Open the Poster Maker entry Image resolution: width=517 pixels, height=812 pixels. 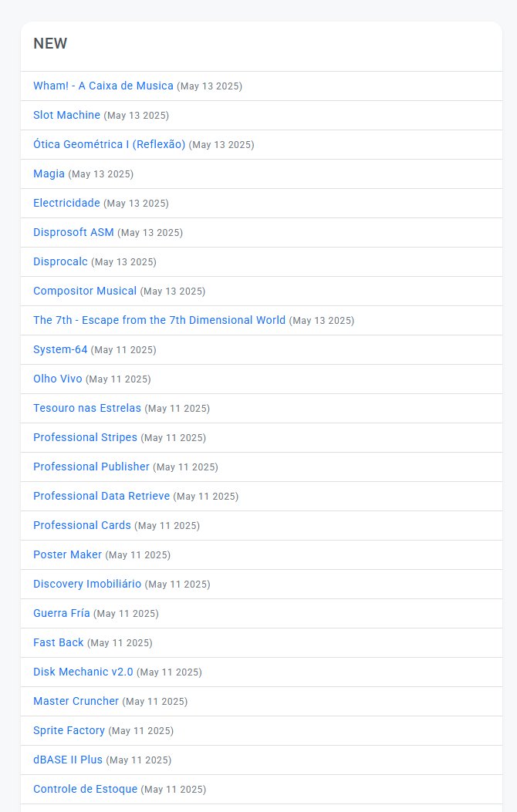point(67,554)
